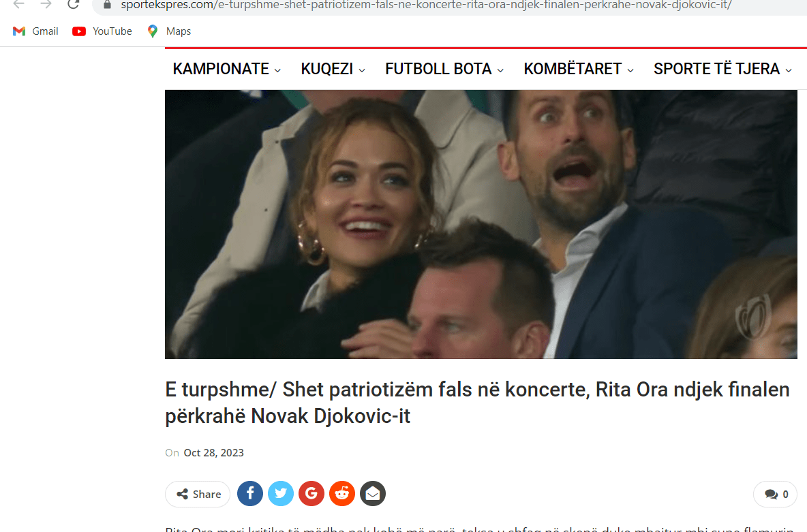Expand the KAMPIONATE dropdown menu
This screenshot has height=532, width=807.
(226, 69)
